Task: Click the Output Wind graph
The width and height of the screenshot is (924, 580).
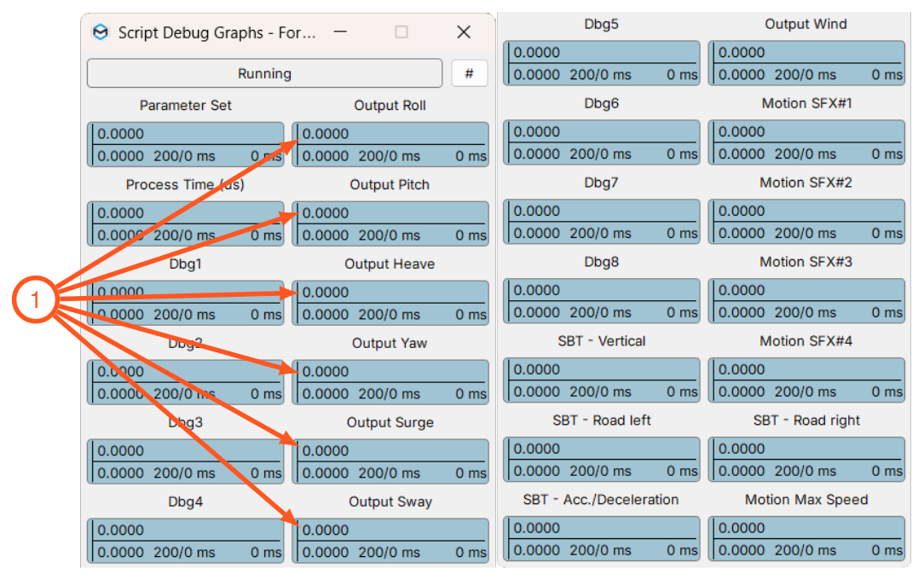Action: tap(806, 63)
